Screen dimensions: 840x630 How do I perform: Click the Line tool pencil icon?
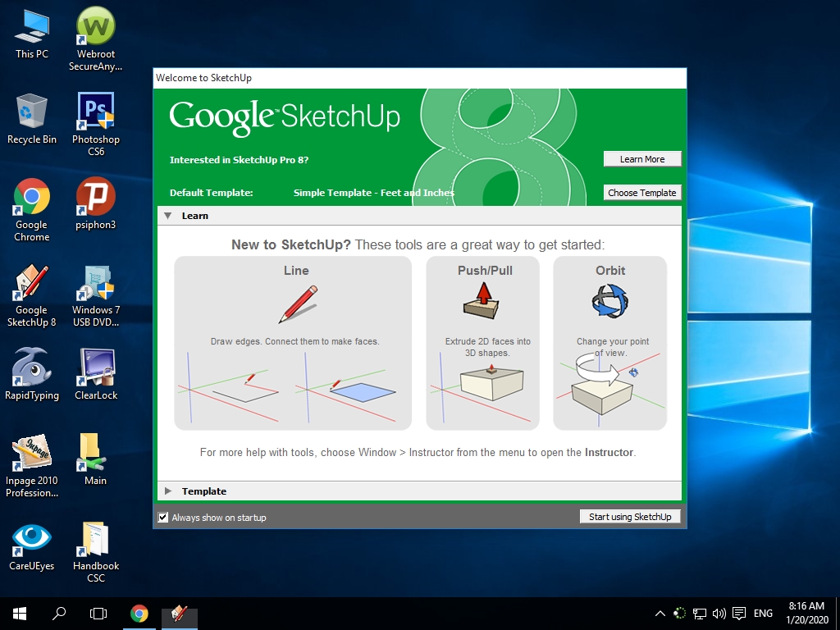coord(298,304)
